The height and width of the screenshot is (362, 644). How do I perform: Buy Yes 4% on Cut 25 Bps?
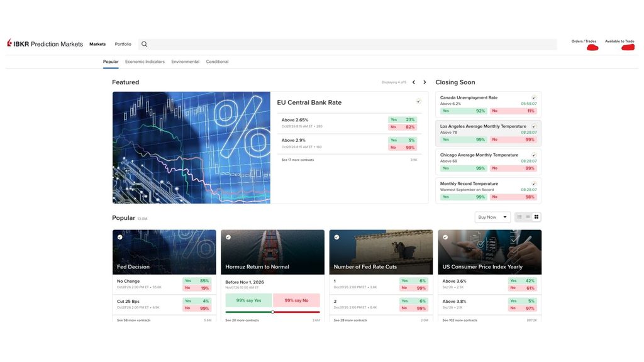(x=197, y=301)
